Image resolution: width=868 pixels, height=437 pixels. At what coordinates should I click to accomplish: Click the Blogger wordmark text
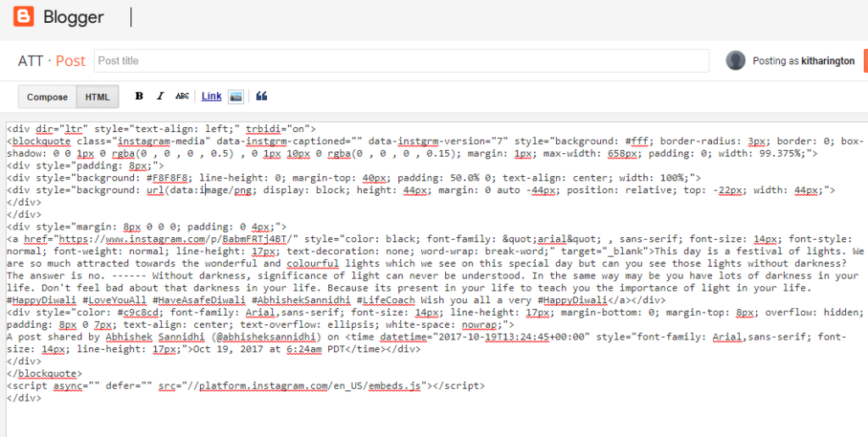(x=73, y=17)
